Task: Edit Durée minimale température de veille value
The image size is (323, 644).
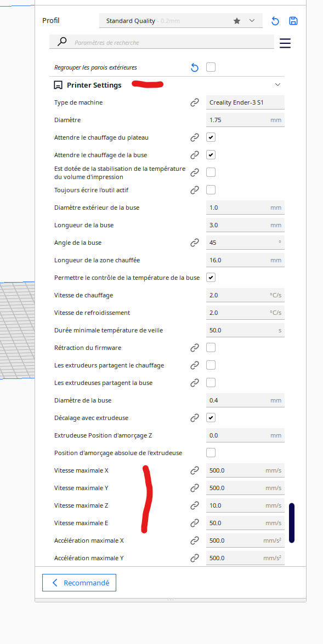Action: pyautogui.click(x=245, y=330)
